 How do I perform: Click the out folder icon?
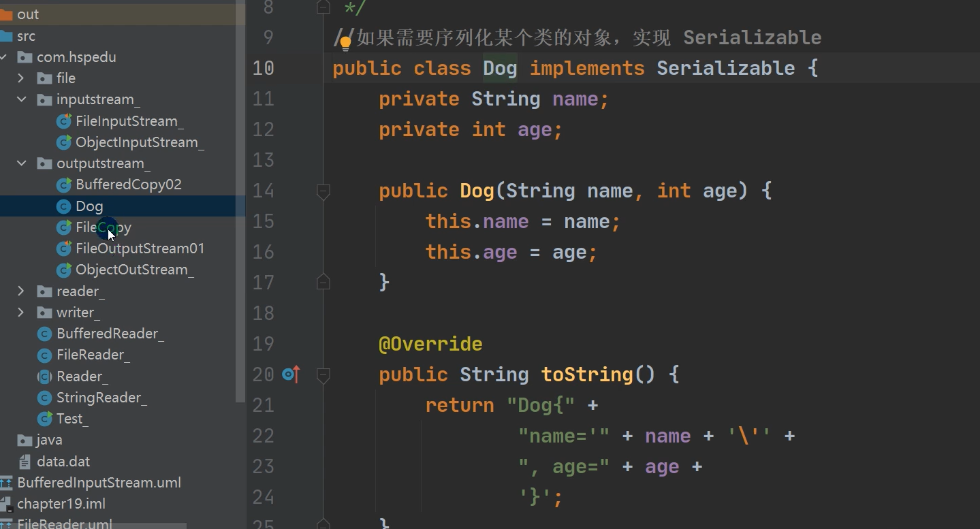pos(5,14)
